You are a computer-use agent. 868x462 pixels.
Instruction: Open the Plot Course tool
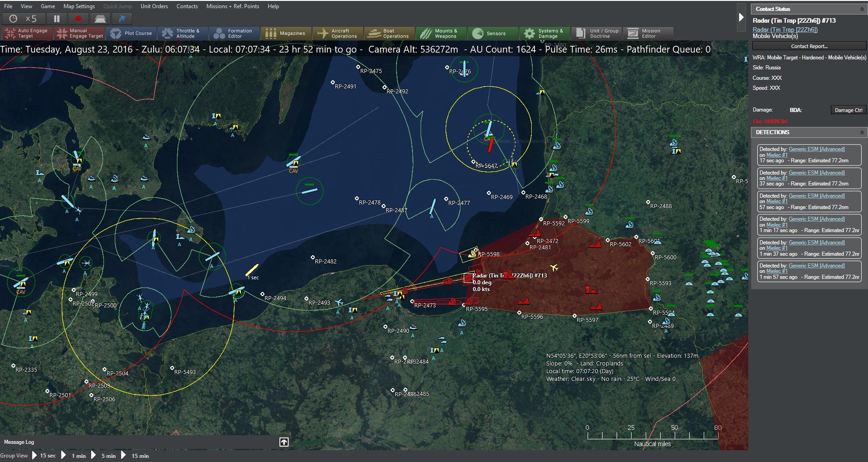tap(132, 33)
